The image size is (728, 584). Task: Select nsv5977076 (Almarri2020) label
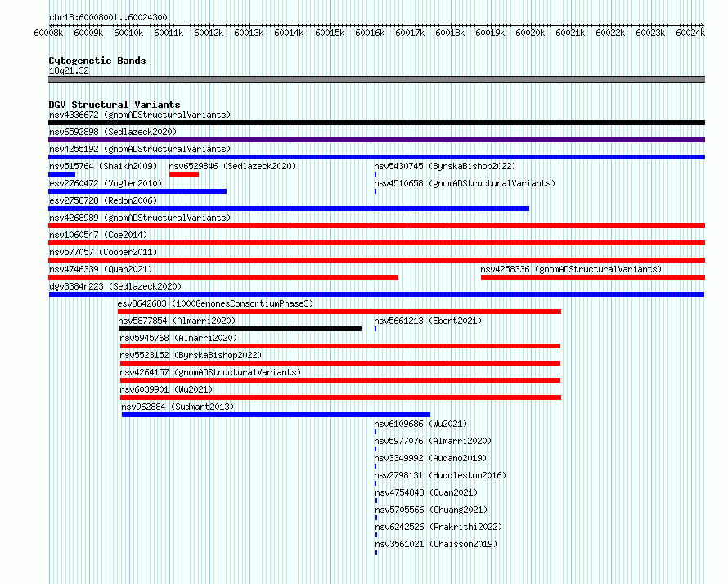point(433,441)
